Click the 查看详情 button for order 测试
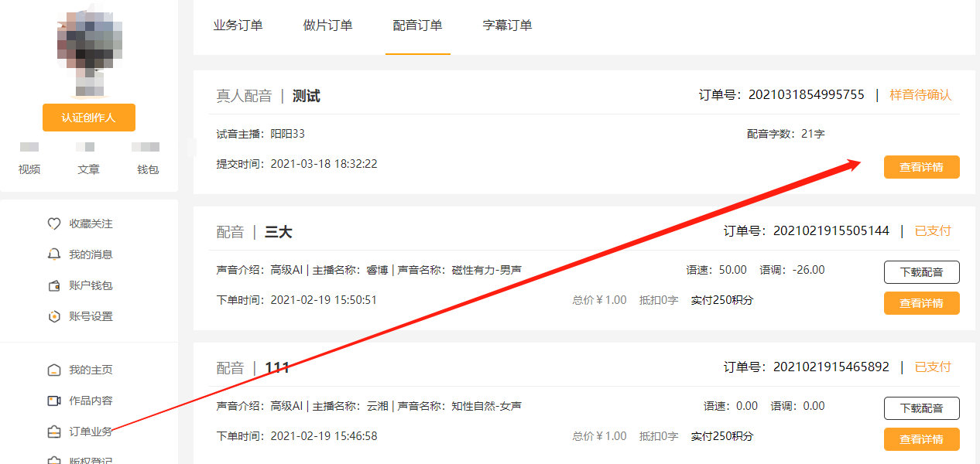 921,166
